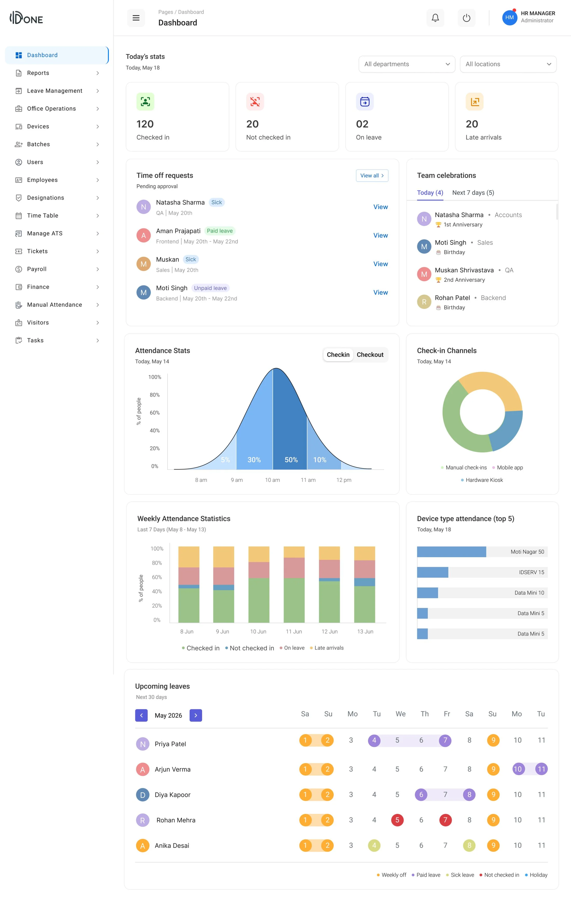The image size is (571, 924).
Task: Click View all time off requests
Action: (x=372, y=176)
